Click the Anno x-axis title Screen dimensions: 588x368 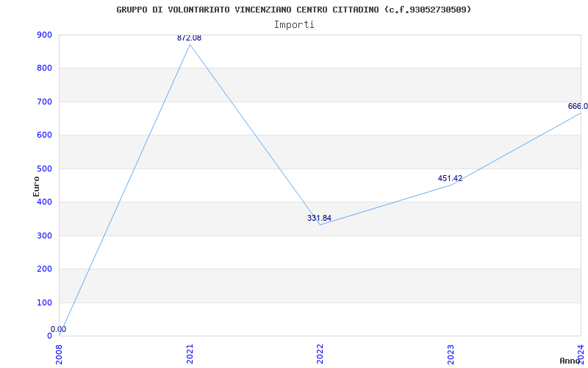coord(570,361)
